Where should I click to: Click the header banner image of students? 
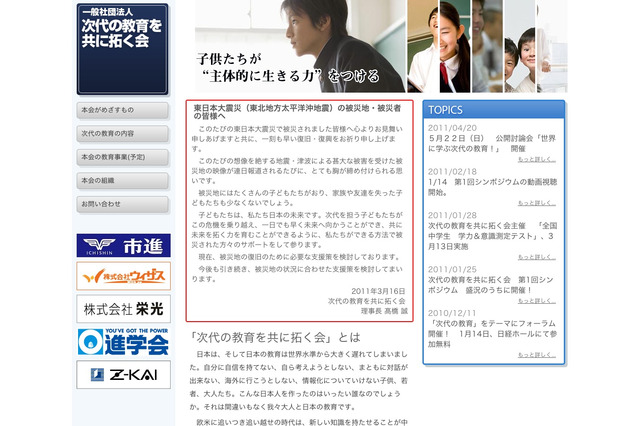(381, 46)
